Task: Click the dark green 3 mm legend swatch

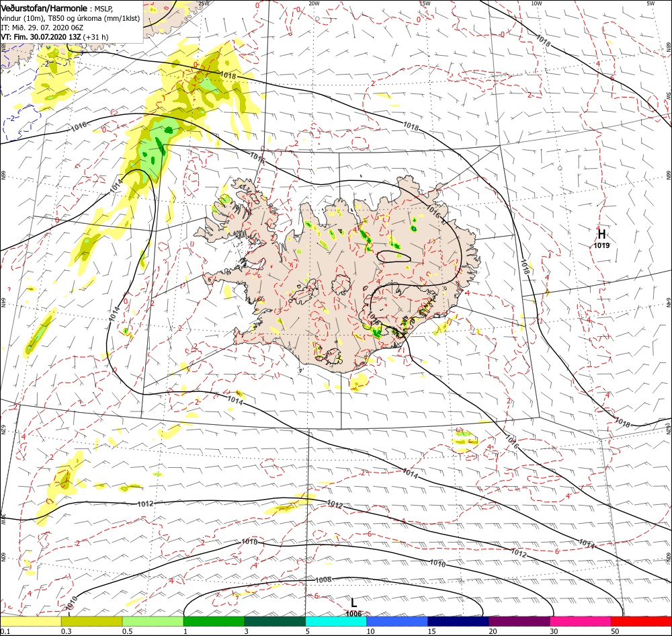Action: click(275, 621)
